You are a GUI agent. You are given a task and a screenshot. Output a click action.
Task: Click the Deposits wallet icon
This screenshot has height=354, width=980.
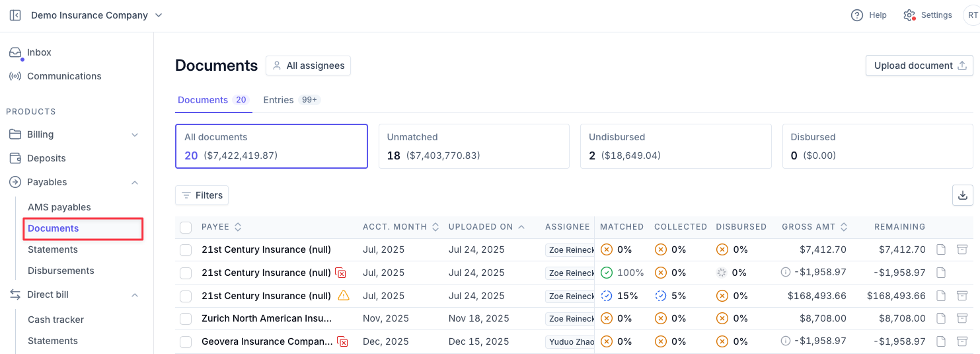15,158
